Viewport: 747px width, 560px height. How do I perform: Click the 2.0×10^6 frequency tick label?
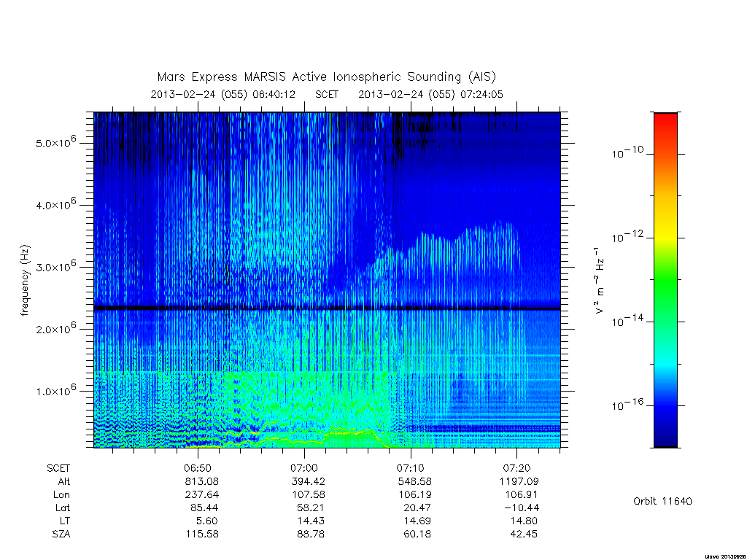tap(55, 327)
